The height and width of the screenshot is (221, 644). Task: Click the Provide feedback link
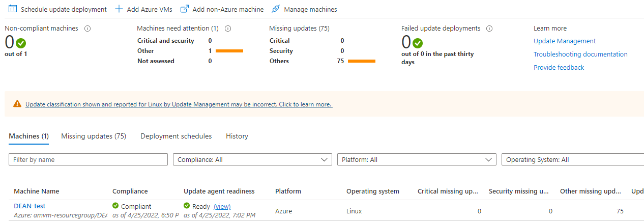pyautogui.click(x=559, y=68)
